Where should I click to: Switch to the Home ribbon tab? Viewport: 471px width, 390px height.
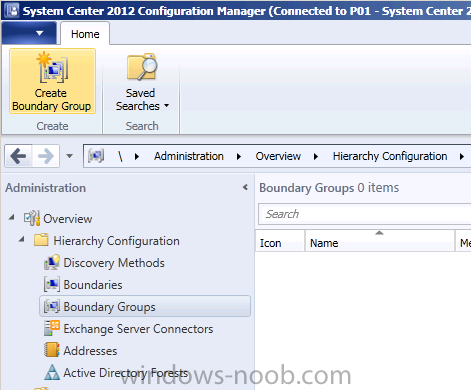[85, 34]
